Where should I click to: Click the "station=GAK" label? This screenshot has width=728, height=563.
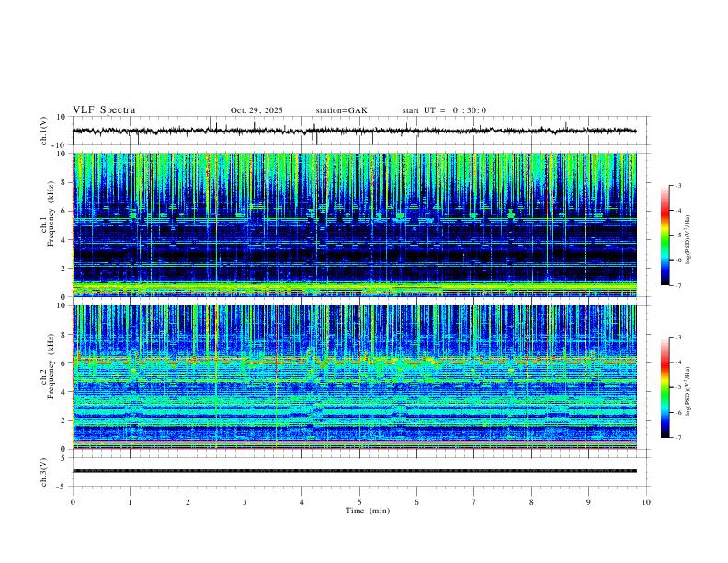tap(341, 110)
